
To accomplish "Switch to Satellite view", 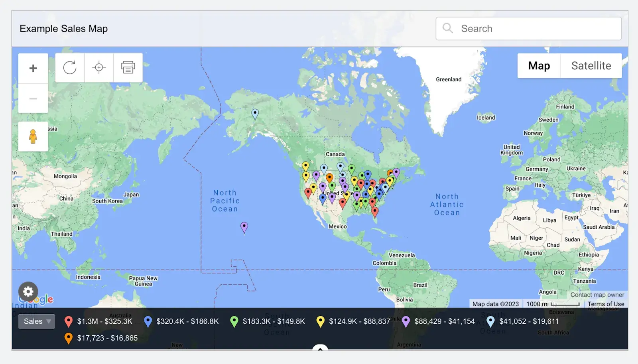I will [591, 65].
